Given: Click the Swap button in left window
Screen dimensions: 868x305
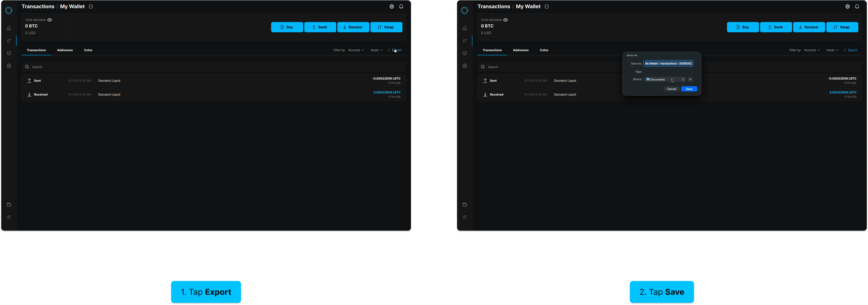Looking at the screenshot, I should click(x=386, y=27).
